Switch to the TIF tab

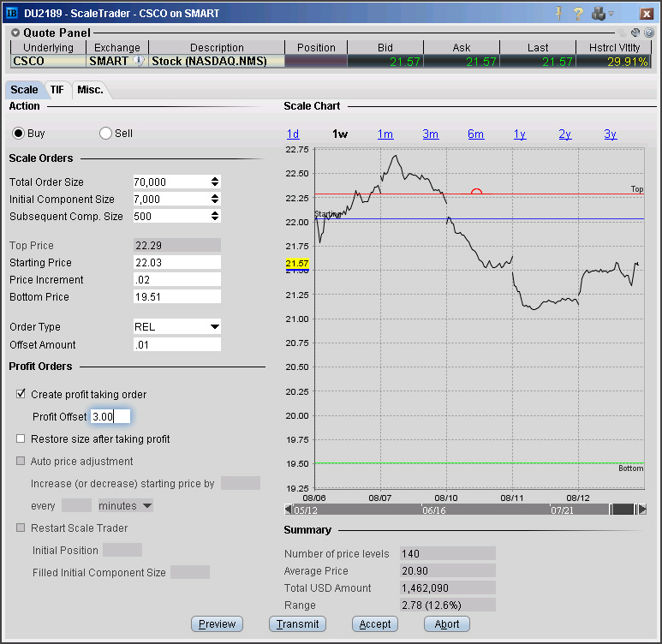57,90
